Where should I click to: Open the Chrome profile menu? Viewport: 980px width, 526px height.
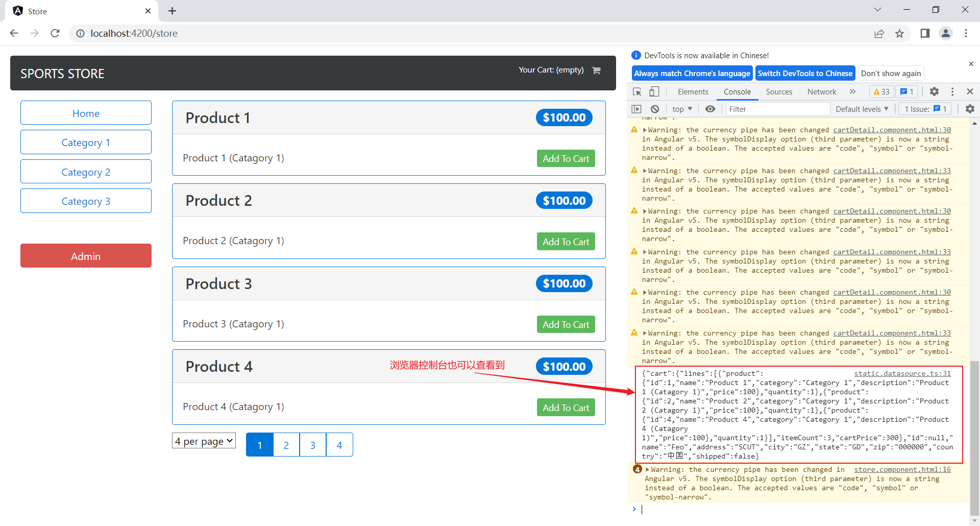pyautogui.click(x=946, y=33)
